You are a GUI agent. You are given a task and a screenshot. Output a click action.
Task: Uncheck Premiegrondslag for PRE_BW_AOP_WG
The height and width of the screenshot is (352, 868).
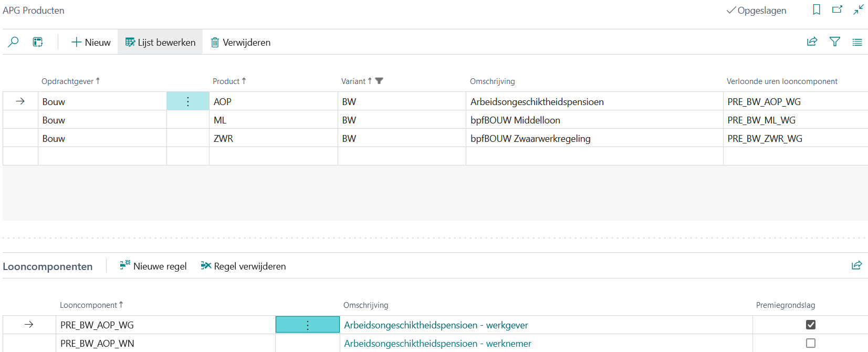tap(811, 325)
